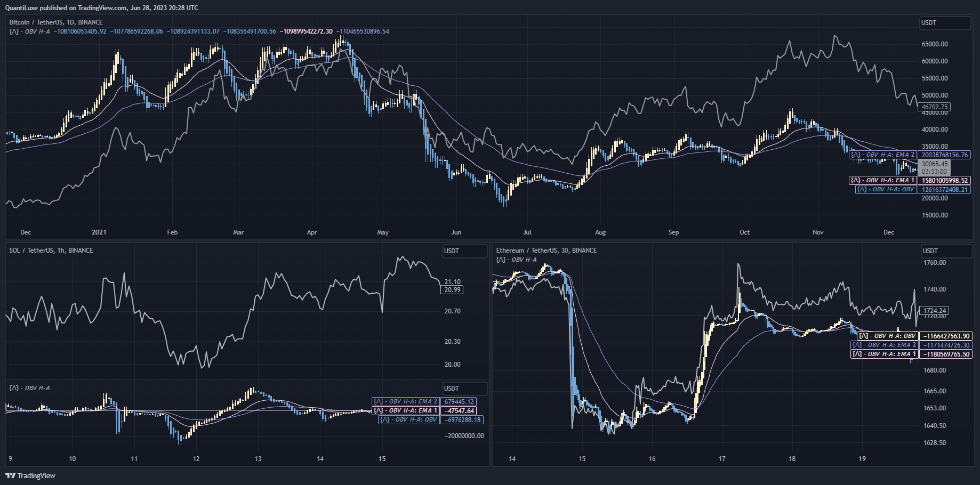980x485 pixels.
Task: Click the 20.99 SOL last price label
Action: (x=452, y=290)
